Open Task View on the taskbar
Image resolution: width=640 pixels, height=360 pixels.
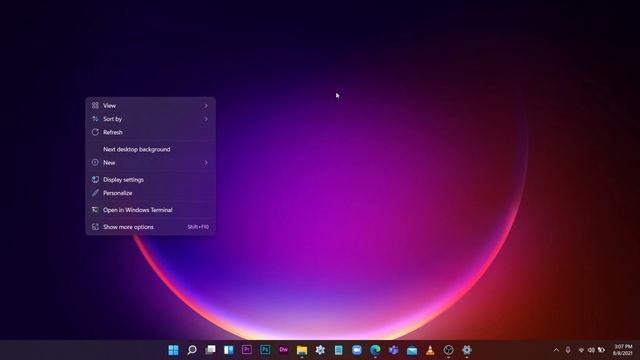[x=210, y=350]
